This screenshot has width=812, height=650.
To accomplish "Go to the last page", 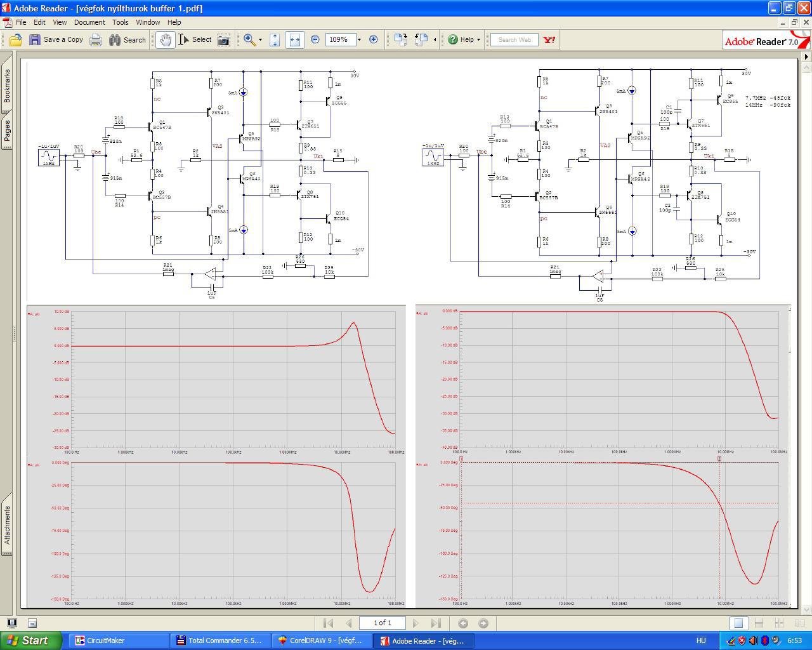I will (x=436, y=623).
